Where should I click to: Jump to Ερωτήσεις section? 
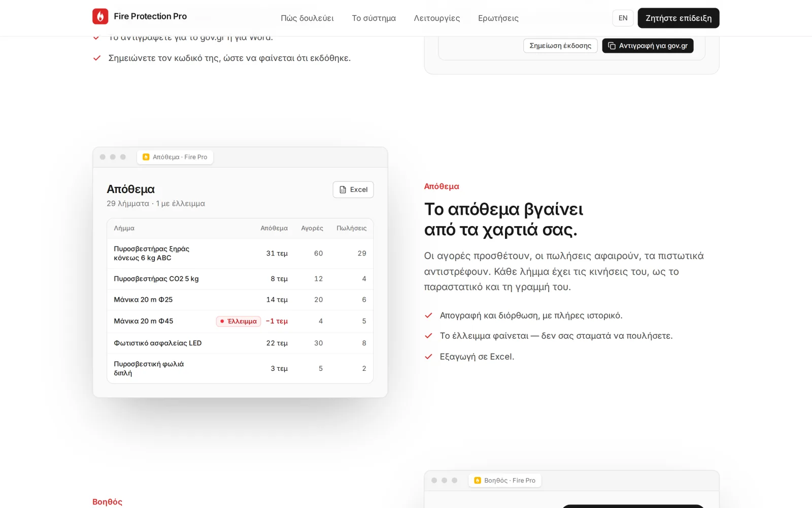click(498, 18)
